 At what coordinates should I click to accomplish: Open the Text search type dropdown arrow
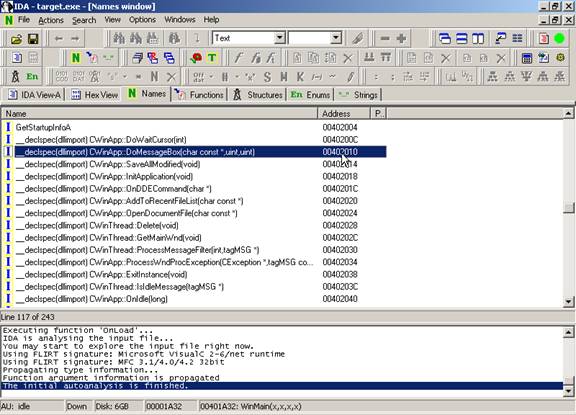tap(280, 38)
